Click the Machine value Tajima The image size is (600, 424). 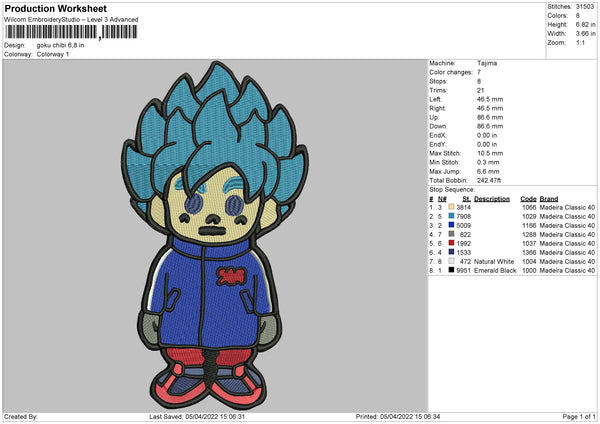click(487, 63)
